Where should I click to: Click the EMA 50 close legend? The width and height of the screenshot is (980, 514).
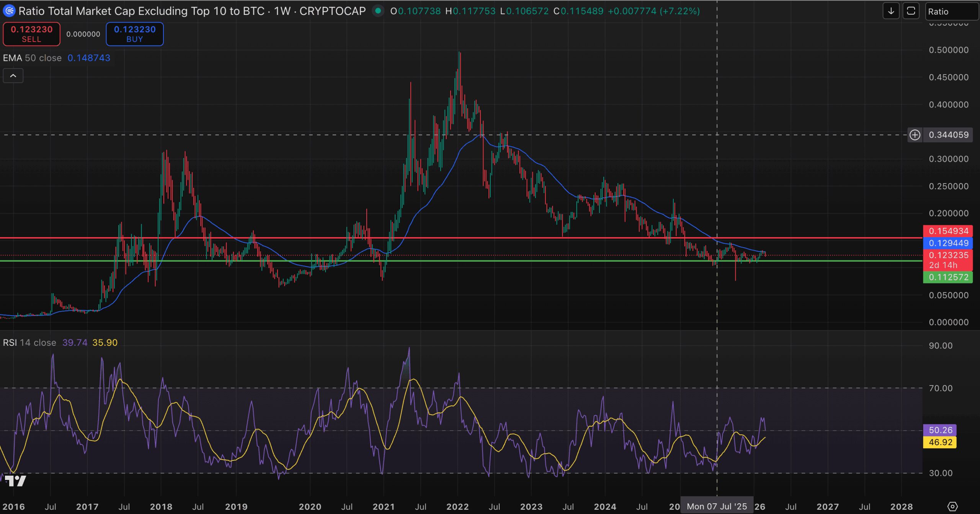(32, 58)
